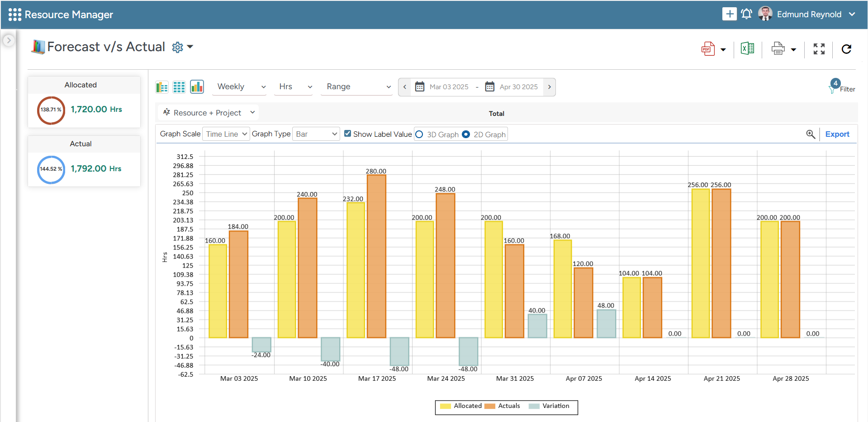This screenshot has height=422, width=868.
Task: Open the notifications bell
Action: pyautogui.click(x=746, y=14)
